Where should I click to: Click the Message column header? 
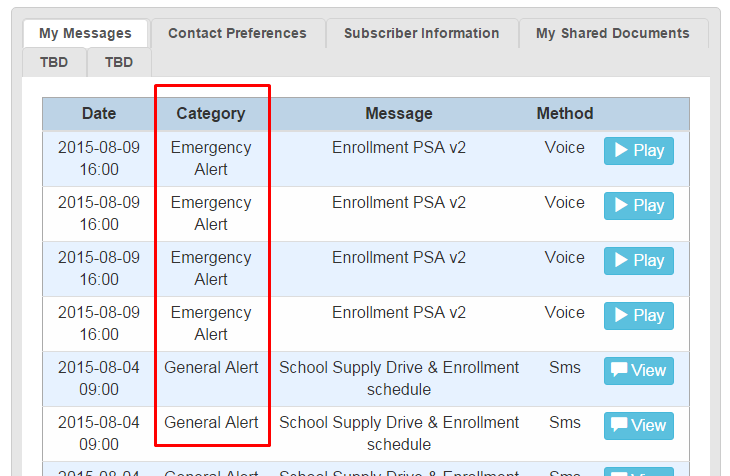click(399, 114)
